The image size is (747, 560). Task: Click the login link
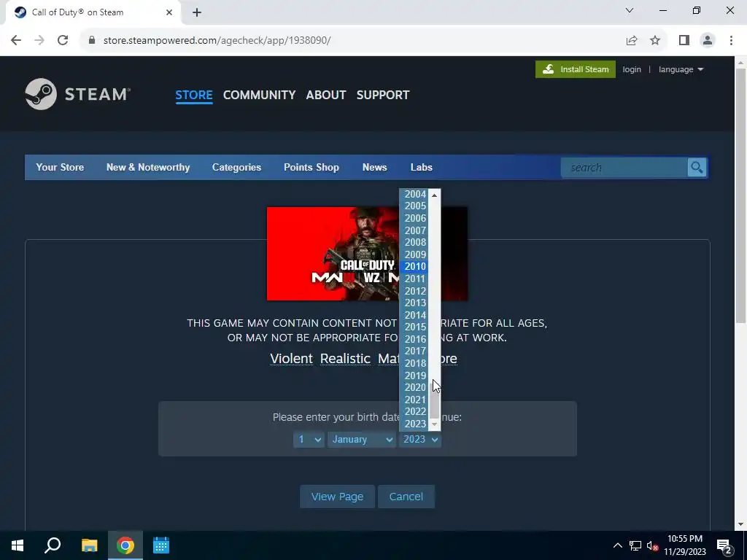pos(632,69)
